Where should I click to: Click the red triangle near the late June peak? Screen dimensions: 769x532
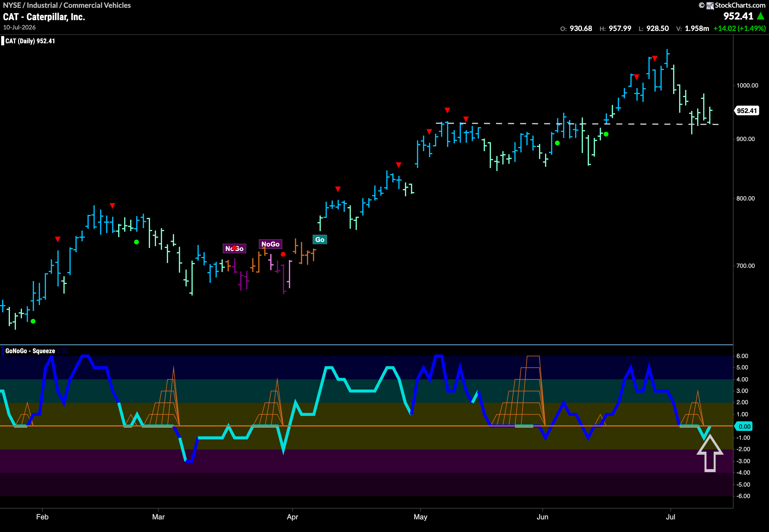point(655,59)
